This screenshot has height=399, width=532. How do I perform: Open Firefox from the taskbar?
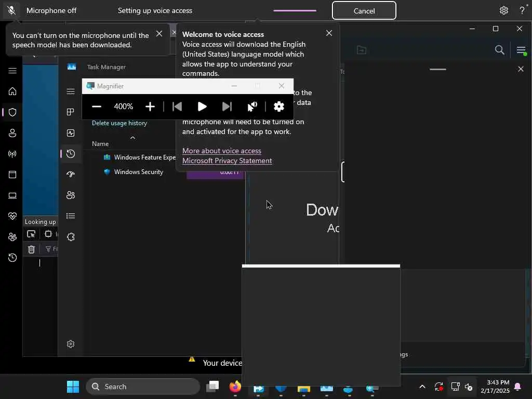click(235, 387)
